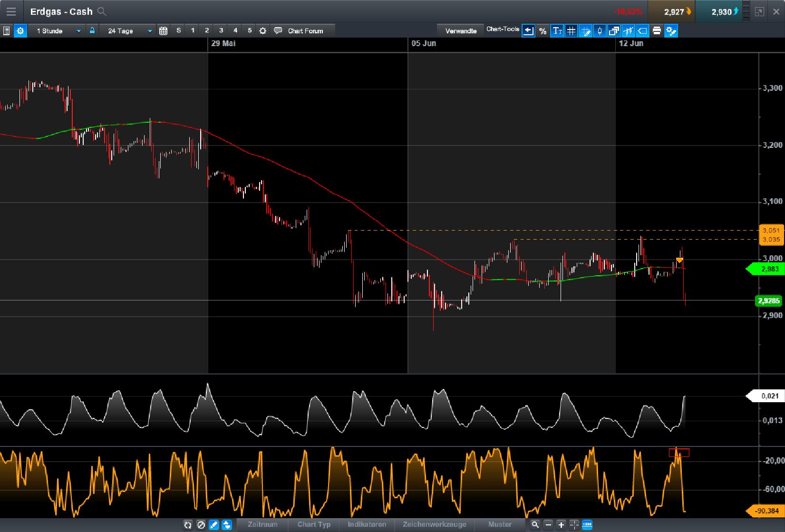Image resolution: width=785 pixels, height=532 pixels.
Task: Click the chart settings gear icon
Action: (x=20, y=30)
